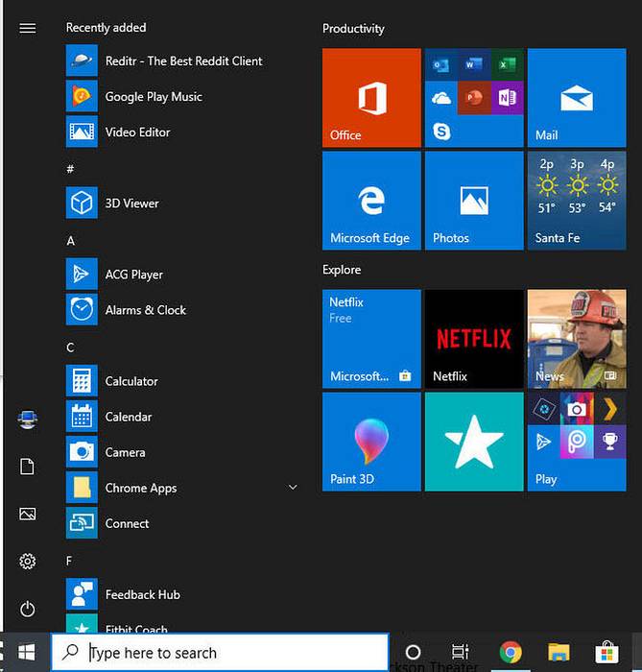
Task: Open the Office tile
Action: pyautogui.click(x=371, y=97)
